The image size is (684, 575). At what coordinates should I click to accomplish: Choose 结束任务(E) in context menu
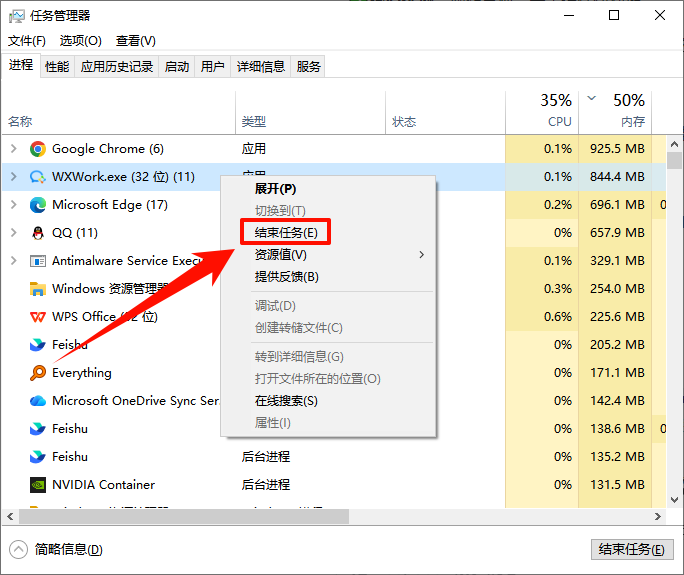(x=328, y=233)
